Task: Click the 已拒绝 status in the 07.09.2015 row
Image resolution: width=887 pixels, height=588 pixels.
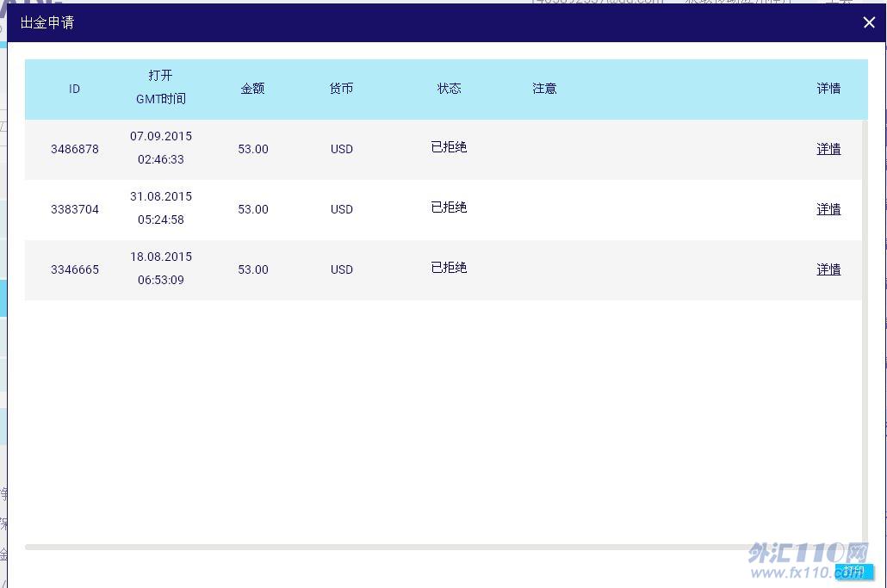Action: tap(449, 147)
